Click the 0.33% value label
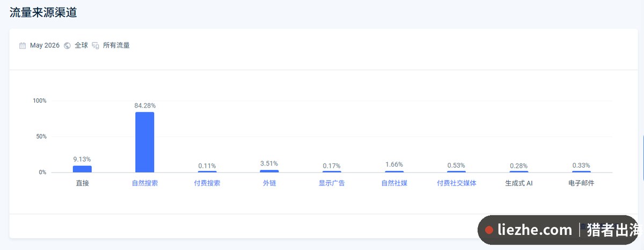Screen dimensions: 644x250 [581, 166]
